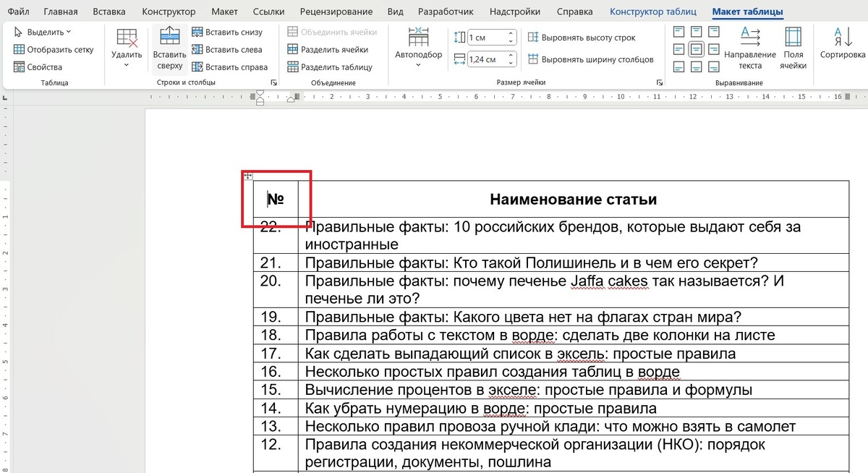Open the Макет ribbon tab
Screen dimensions: 868x473
click(225, 12)
